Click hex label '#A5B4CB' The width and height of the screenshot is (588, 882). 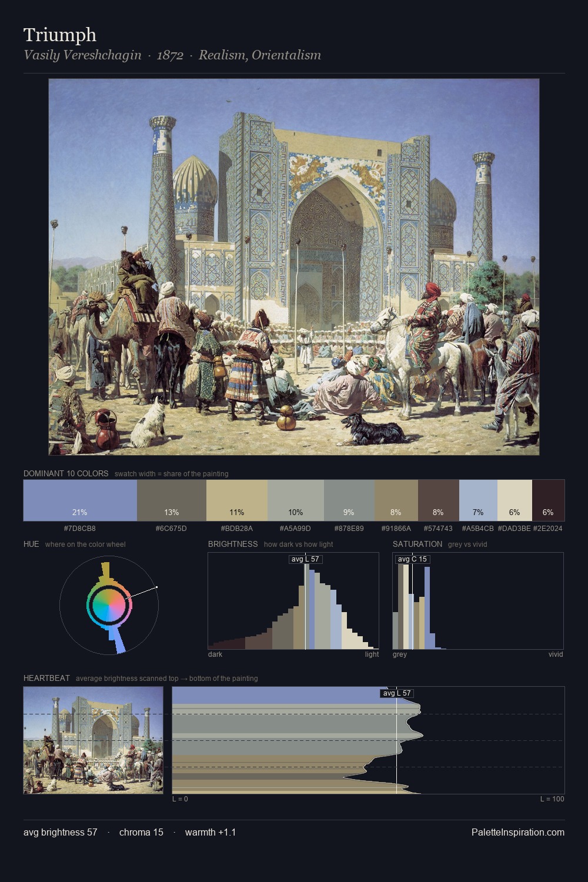[478, 529]
